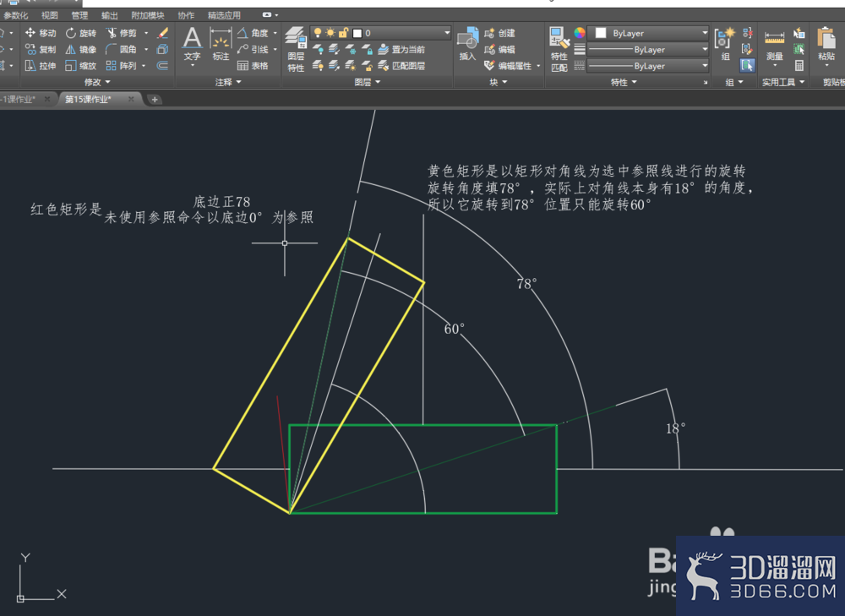Viewport: 845px width, 616px height.
Task: Toggle the layer lightbulb on/off icon
Action: coord(318,33)
